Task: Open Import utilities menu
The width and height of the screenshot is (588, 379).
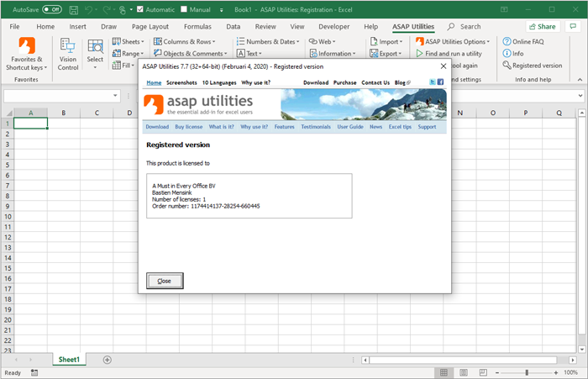Action: pyautogui.click(x=386, y=42)
